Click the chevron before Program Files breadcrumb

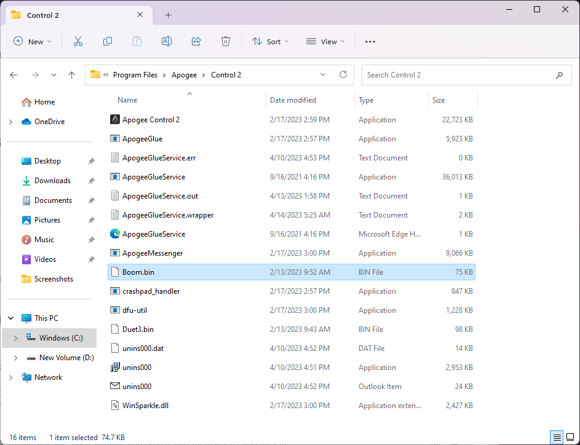click(x=106, y=75)
